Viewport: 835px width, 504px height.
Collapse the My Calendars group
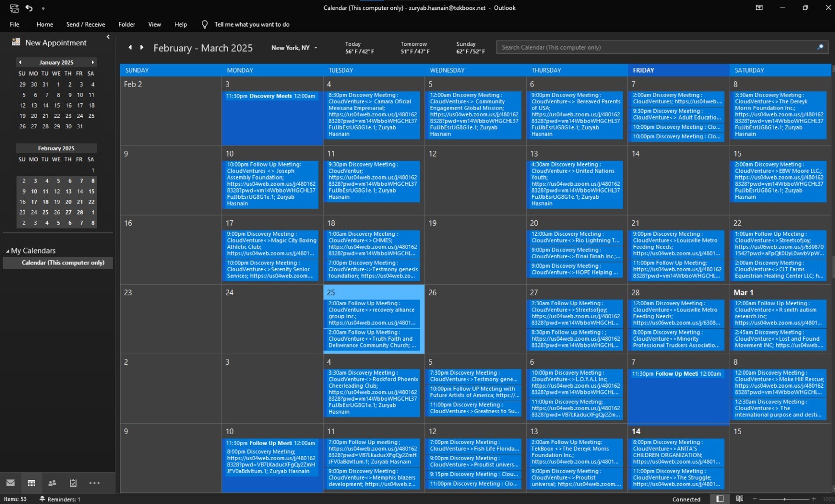[x=7, y=251]
